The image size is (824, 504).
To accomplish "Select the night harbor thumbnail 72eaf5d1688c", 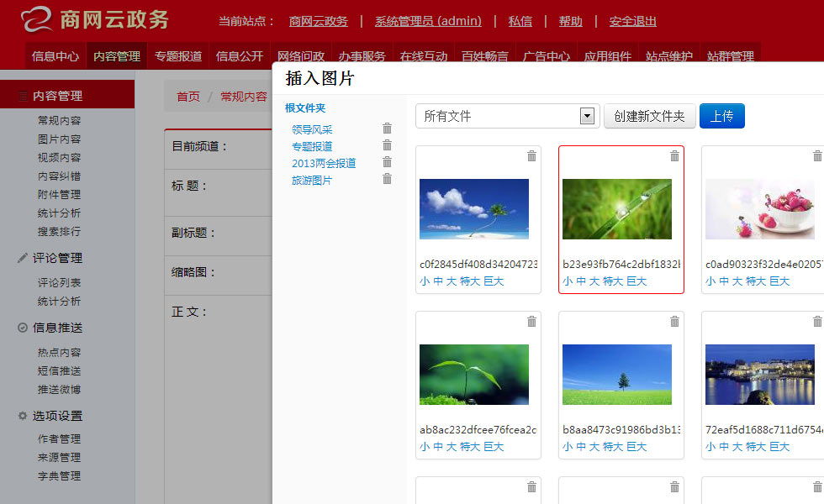I will pos(760,375).
